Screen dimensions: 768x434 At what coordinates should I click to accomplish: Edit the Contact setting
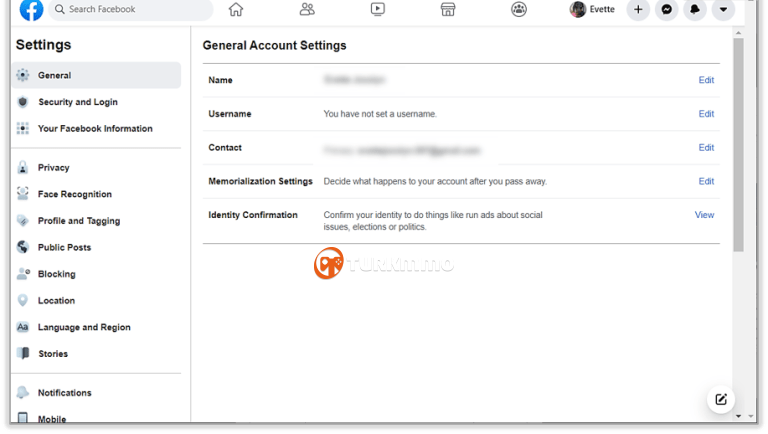click(706, 147)
